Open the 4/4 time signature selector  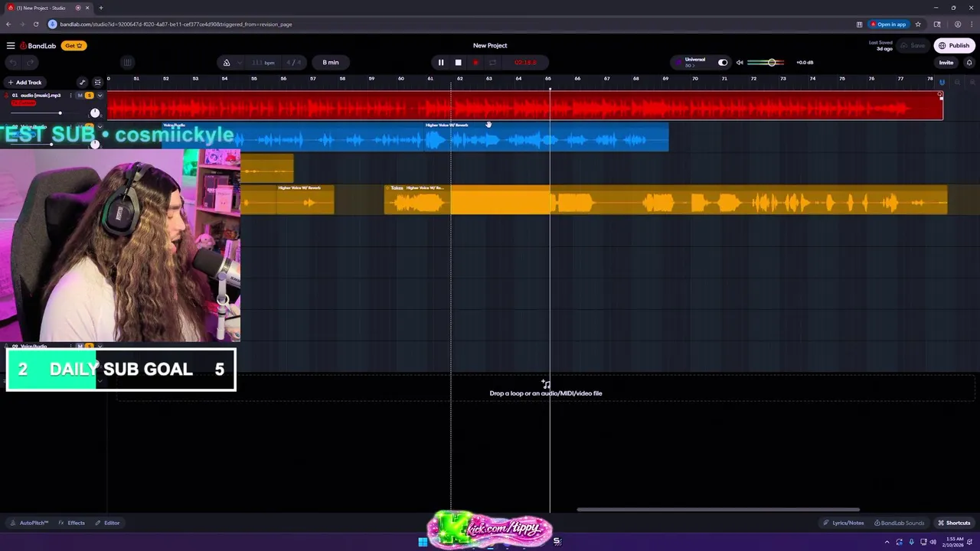[x=293, y=63]
